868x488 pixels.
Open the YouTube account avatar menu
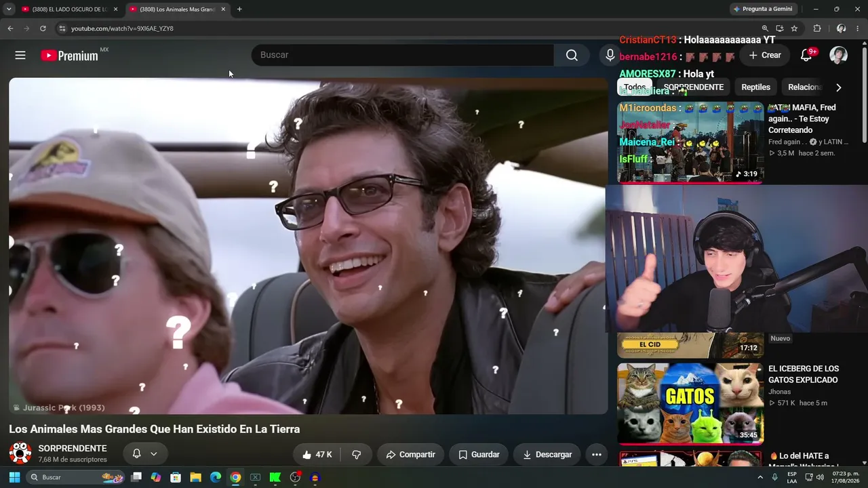click(x=839, y=56)
